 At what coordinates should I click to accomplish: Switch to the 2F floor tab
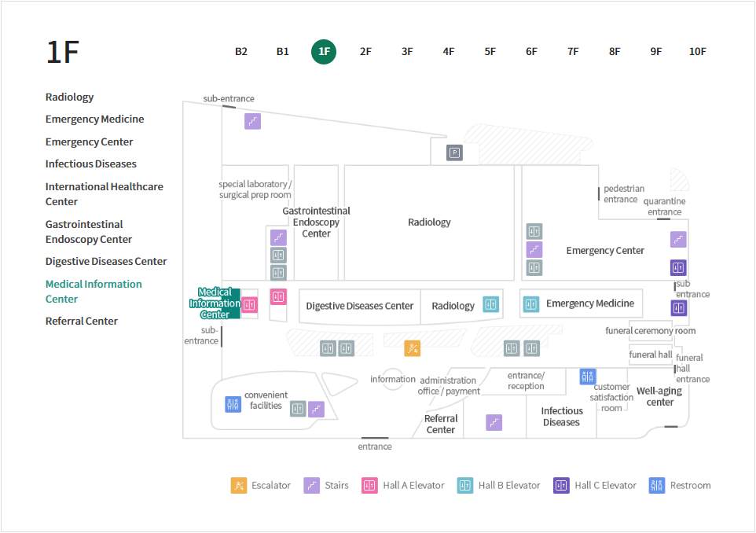pyautogui.click(x=365, y=52)
